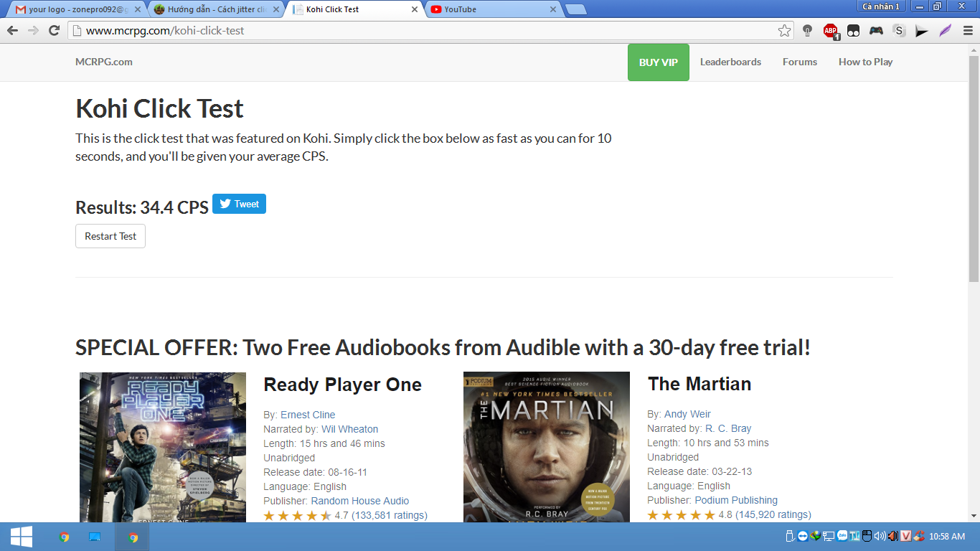Image resolution: width=980 pixels, height=551 pixels.
Task: Click the browser forward arrow
Action: (x=33, y=30)
